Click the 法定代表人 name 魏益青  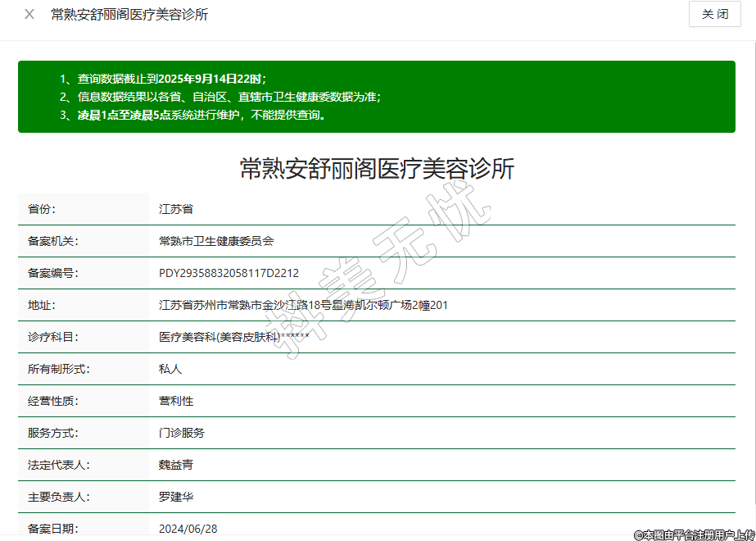(x=175, y=465)
